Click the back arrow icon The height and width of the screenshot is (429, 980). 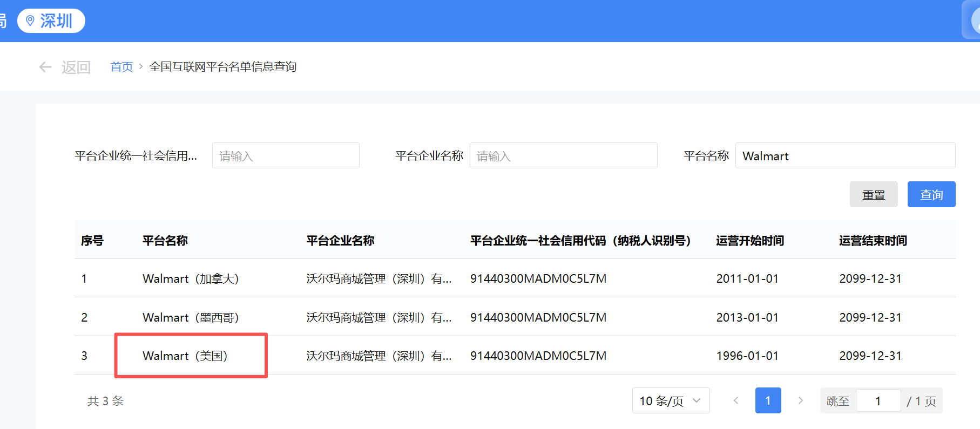(x=45, y=67)
